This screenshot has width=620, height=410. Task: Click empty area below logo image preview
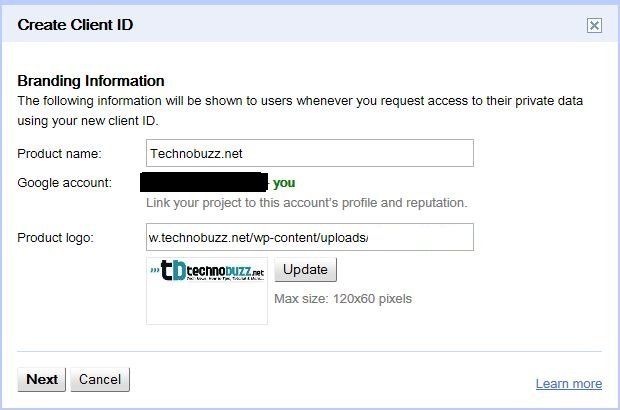[x=207, y=304]
